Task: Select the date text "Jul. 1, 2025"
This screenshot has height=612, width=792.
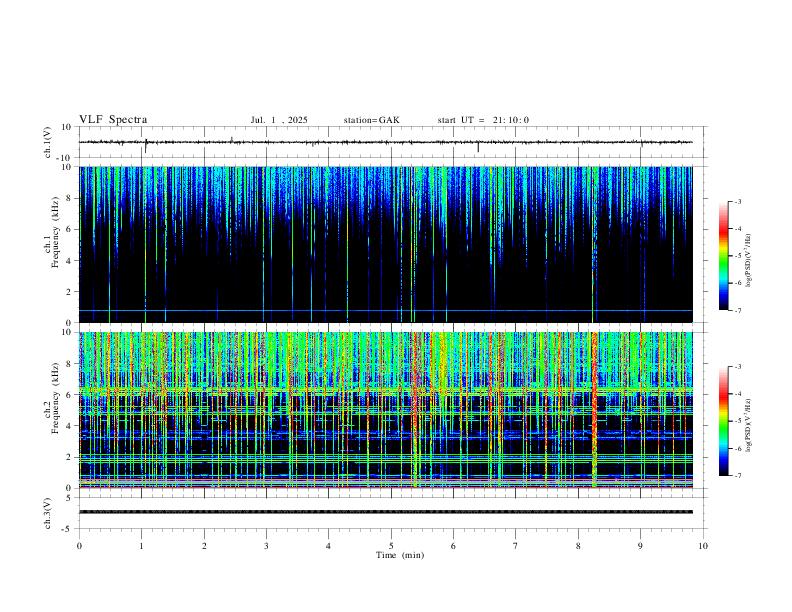Action: [279, 120]
